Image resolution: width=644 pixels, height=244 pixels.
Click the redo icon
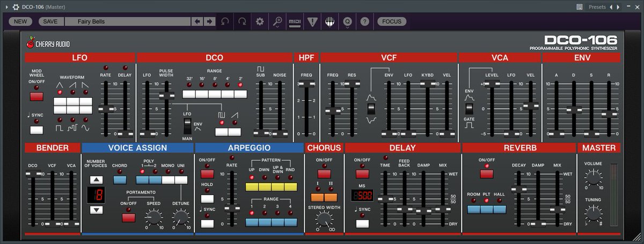pyautogui.click(x=243, y=21)
